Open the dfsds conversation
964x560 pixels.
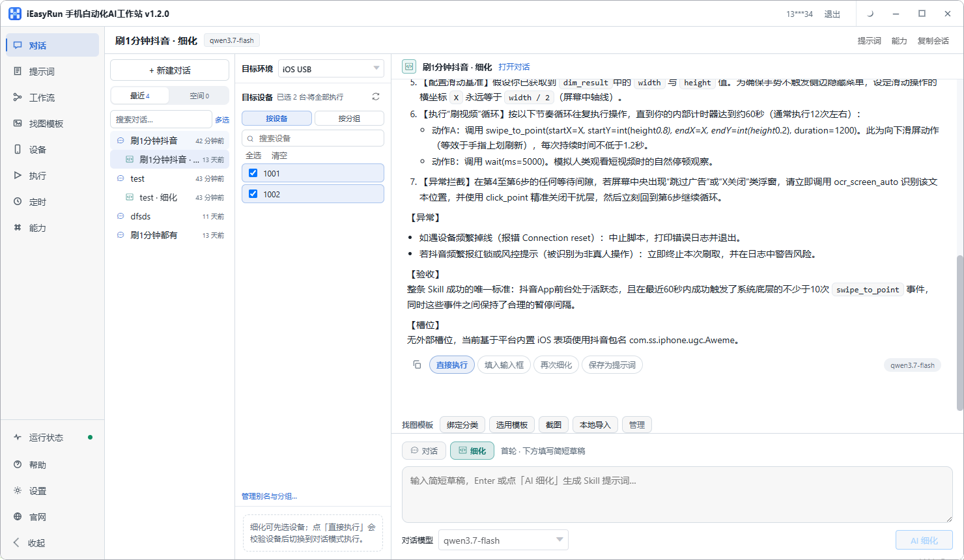[x=169, y=216]
